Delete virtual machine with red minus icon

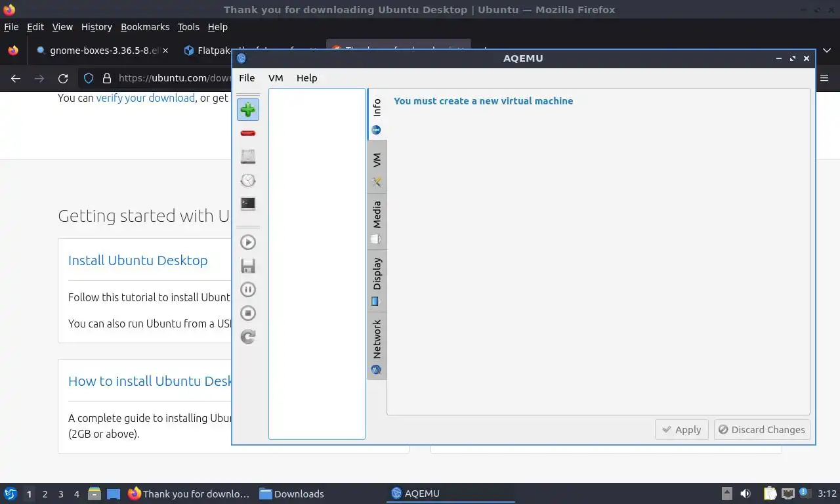point(248,133)
